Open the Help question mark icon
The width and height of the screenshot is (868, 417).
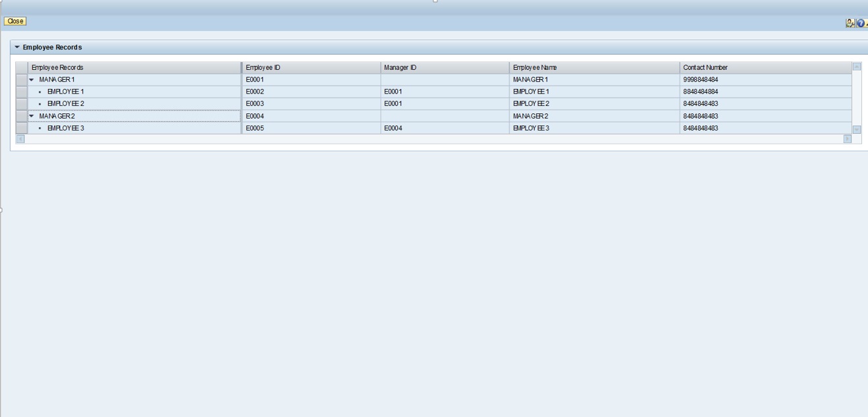pyautogui.click(x=860, y=22)
